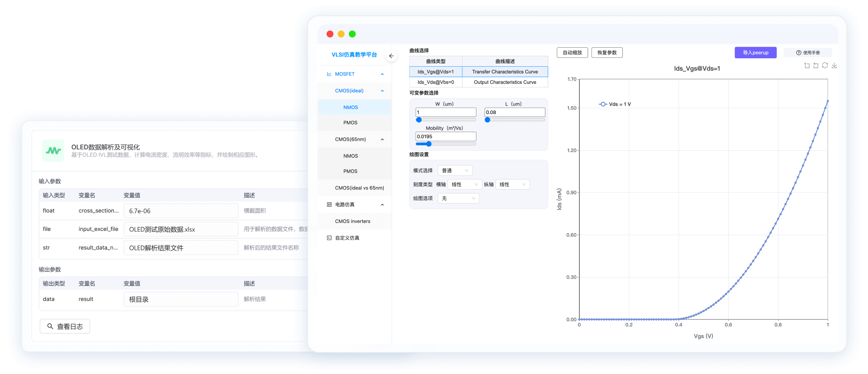
Task: Open the 横轴 scale dropdown
Action: [465, 184]
